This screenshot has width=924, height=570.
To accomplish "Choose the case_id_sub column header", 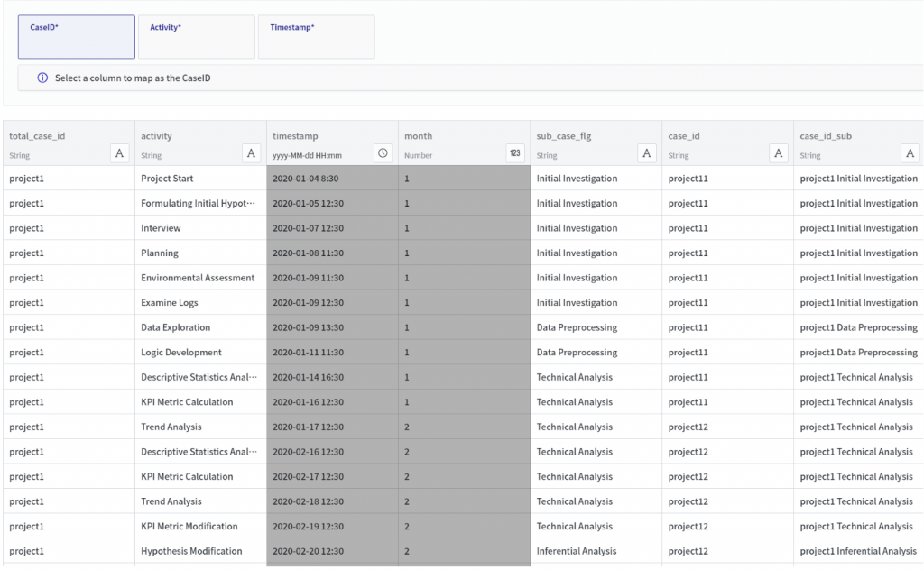I will (x=826, y=136).
